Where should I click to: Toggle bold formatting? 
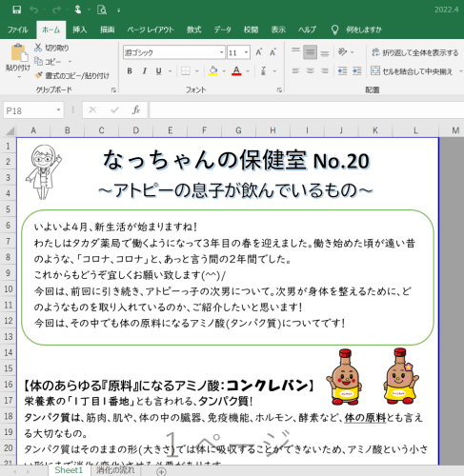[x=130, y=71]
